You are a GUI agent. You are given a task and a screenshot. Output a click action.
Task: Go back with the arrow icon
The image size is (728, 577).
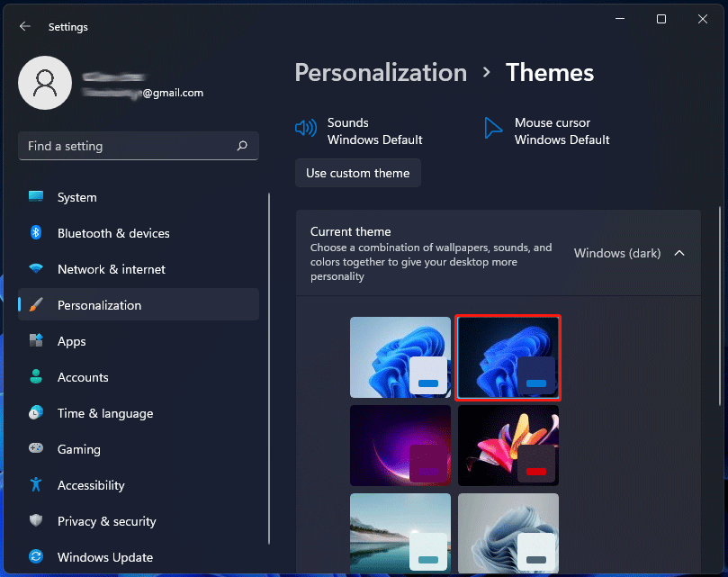click(x=25, y=26)
